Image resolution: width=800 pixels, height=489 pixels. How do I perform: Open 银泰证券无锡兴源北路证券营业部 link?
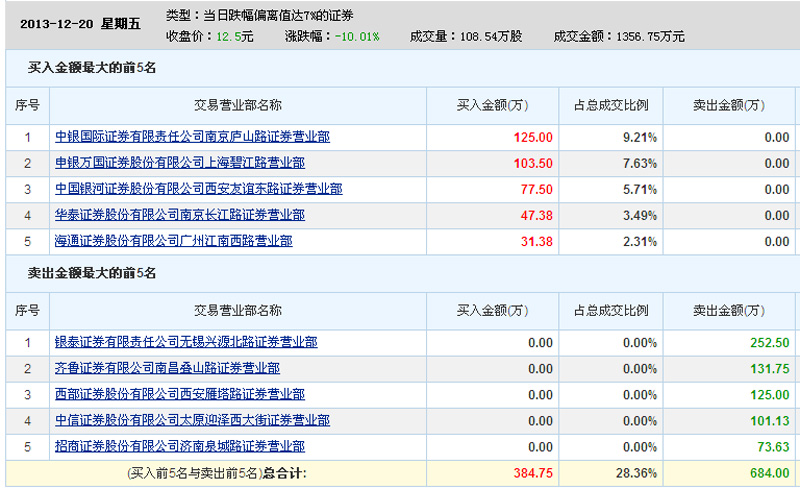pyautogui.click(x=186, y=342)
